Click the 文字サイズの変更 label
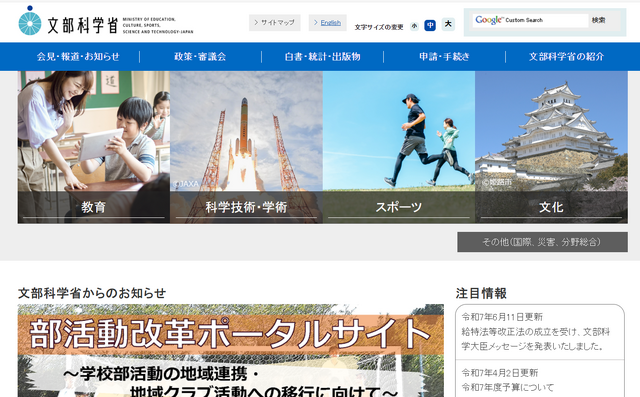Screen dimensions: 640x397 [379, 27]
